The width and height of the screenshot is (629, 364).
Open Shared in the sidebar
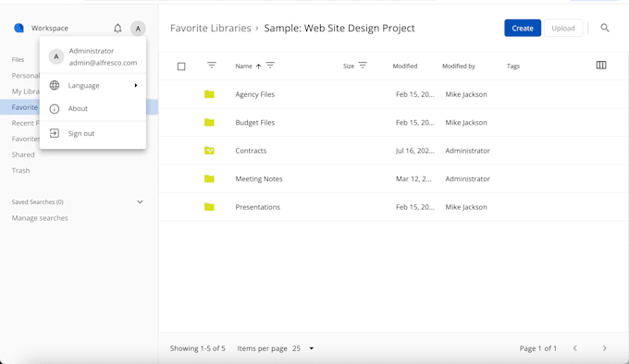point(23,154)
